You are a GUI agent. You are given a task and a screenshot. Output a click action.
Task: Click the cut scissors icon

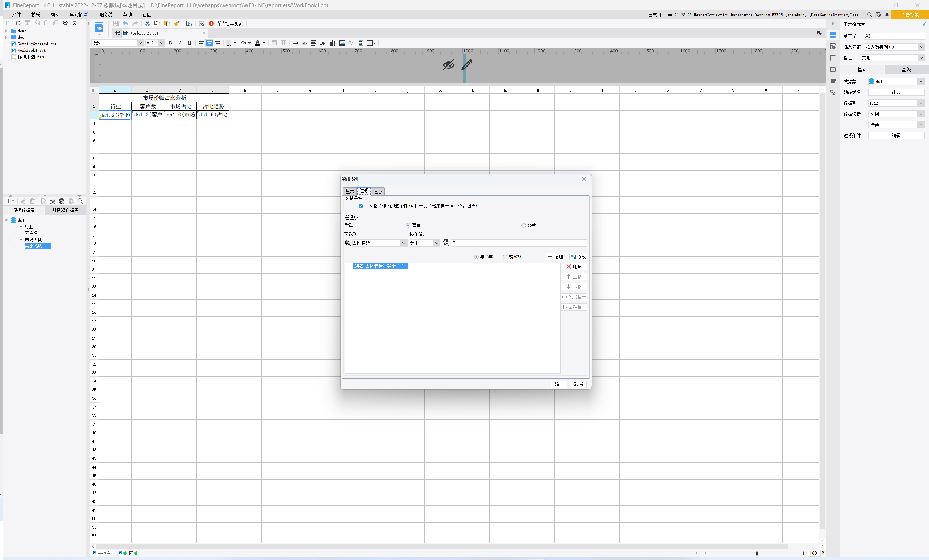pyautogui.click(x=148, y=23)
